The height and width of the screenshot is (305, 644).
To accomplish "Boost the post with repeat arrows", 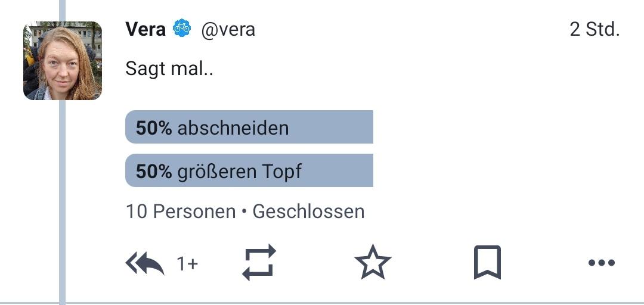I will [x=259, y=262].
